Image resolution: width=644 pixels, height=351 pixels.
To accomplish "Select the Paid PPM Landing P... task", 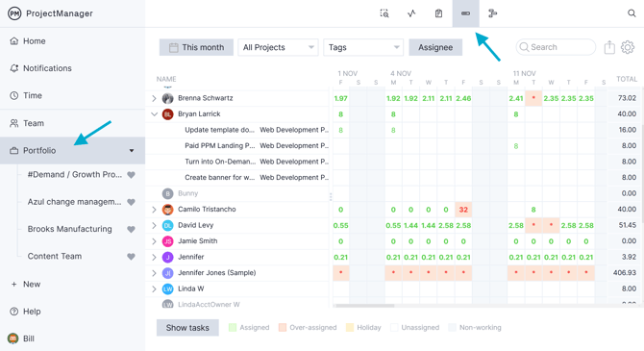I will tap(220, 145).
